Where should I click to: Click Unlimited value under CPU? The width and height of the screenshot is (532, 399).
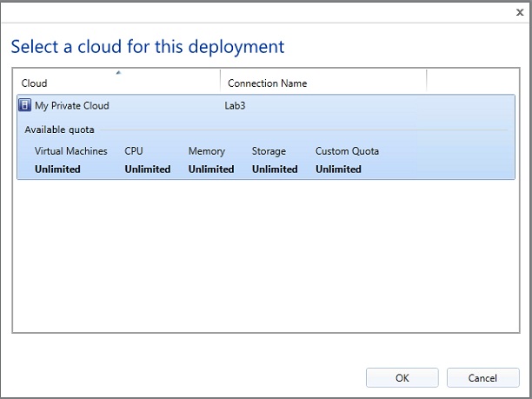pyautogui.click(x=148, y=169)
